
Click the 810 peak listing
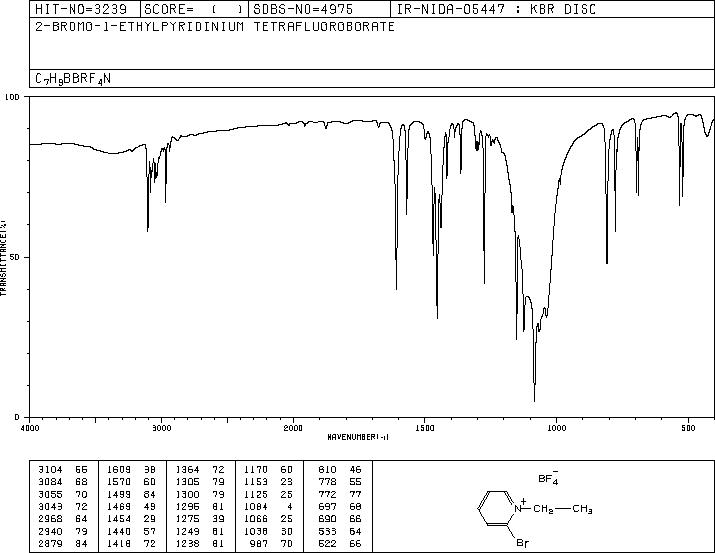pos(327,470)
